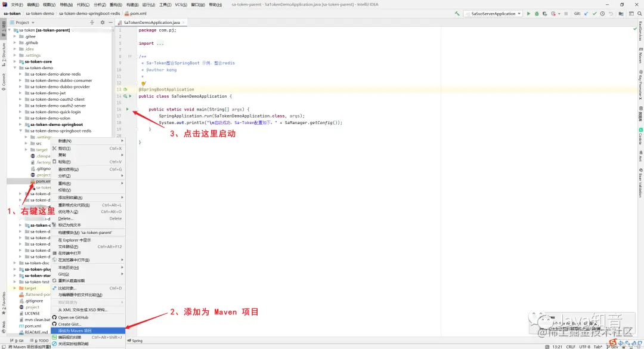The height and width of the screenshot is (349, 644).
Task: Click the run gutter arrow on line 14
Action: [130, 96]
